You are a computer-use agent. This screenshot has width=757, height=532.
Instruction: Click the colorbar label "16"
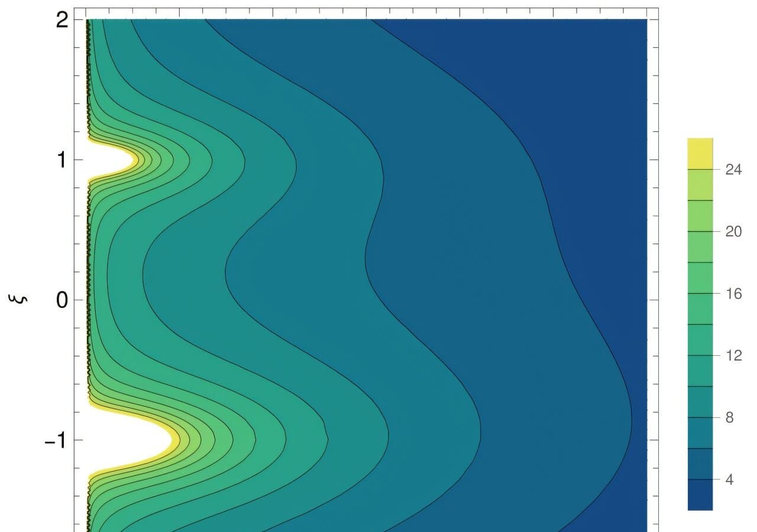tap(733, 294)
